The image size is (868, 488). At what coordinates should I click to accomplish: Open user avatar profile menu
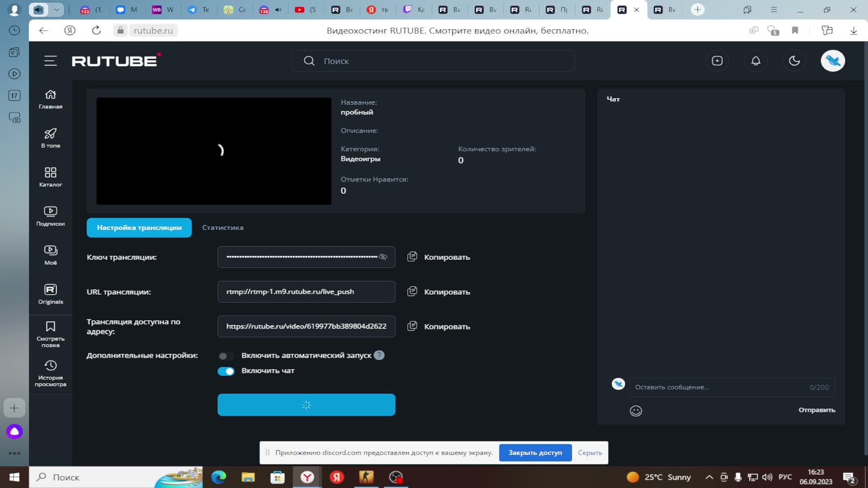[833, 61]
